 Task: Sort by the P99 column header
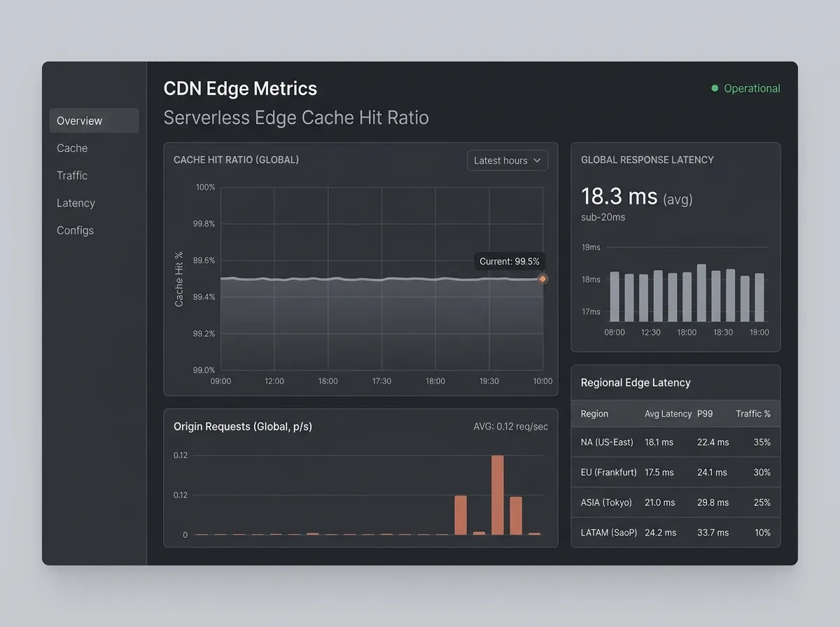tap(705, 414)
